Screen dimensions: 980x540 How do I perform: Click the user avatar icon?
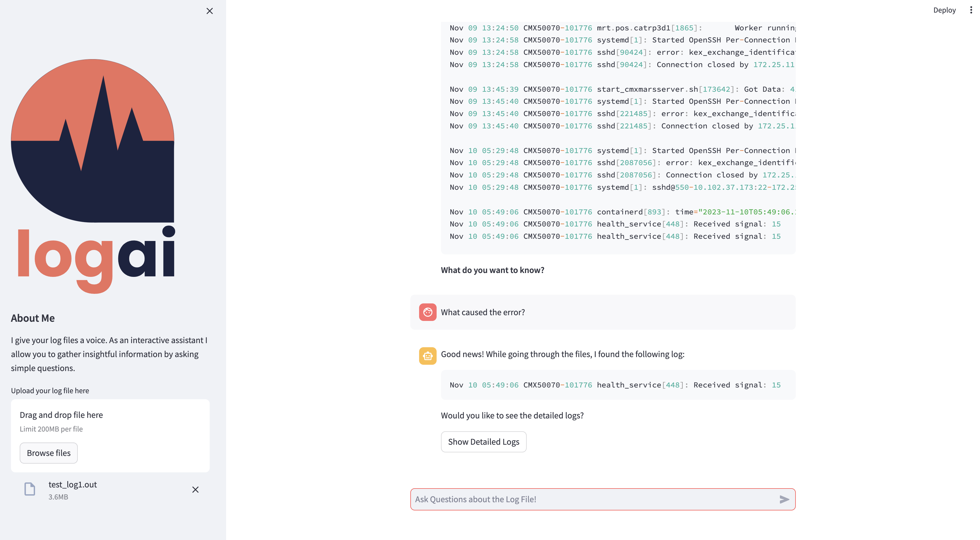point(428,312)
